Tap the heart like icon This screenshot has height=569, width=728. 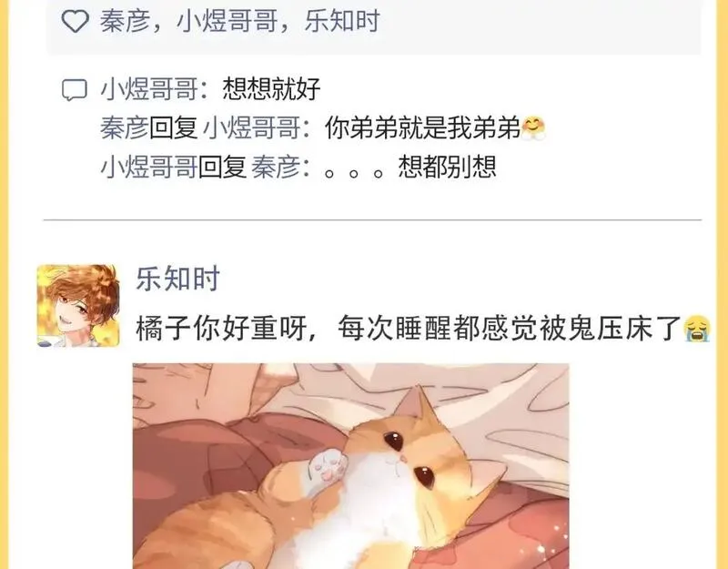tap(76, 21)
